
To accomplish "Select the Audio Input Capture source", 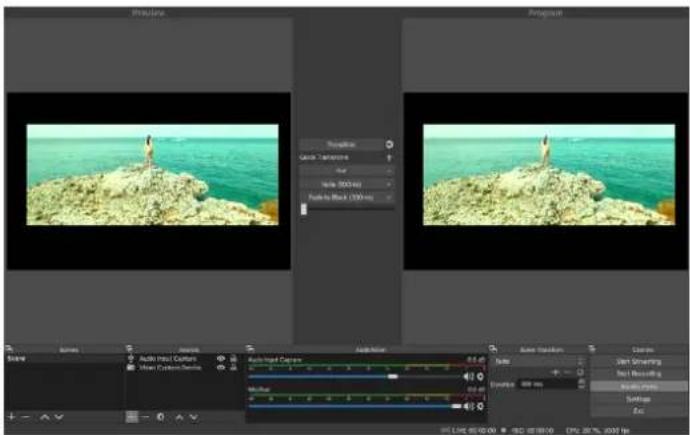I will pos(168,359).
